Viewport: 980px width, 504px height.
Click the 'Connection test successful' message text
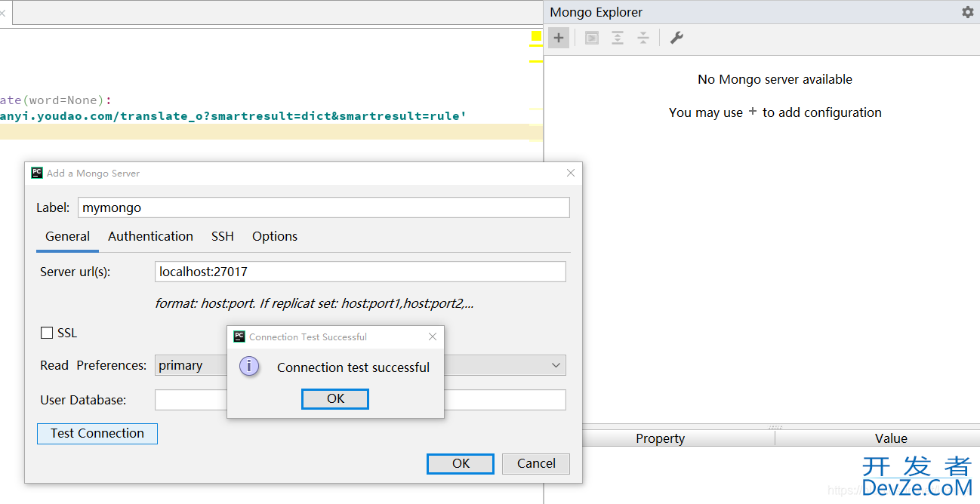coord(353,367)
